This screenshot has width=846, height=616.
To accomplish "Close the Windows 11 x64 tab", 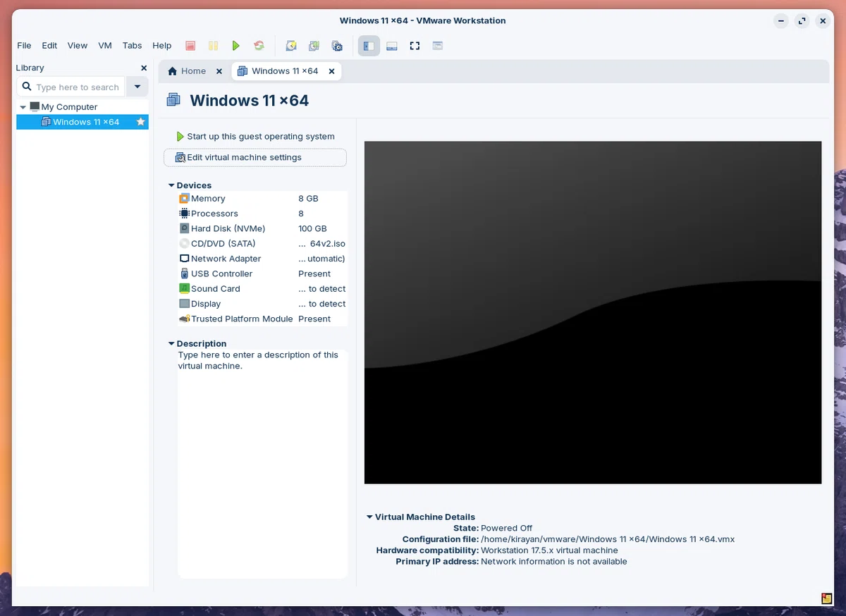I will pyautogui.click(x=332, y=71).
